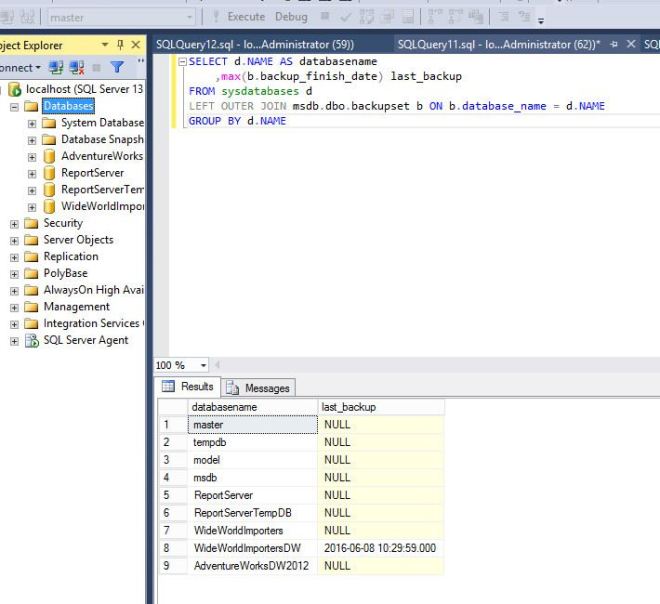Image resolution: width=660 pixels, height=604 pixels.
Task: Expand the Management node
Action: pos(14,307)
